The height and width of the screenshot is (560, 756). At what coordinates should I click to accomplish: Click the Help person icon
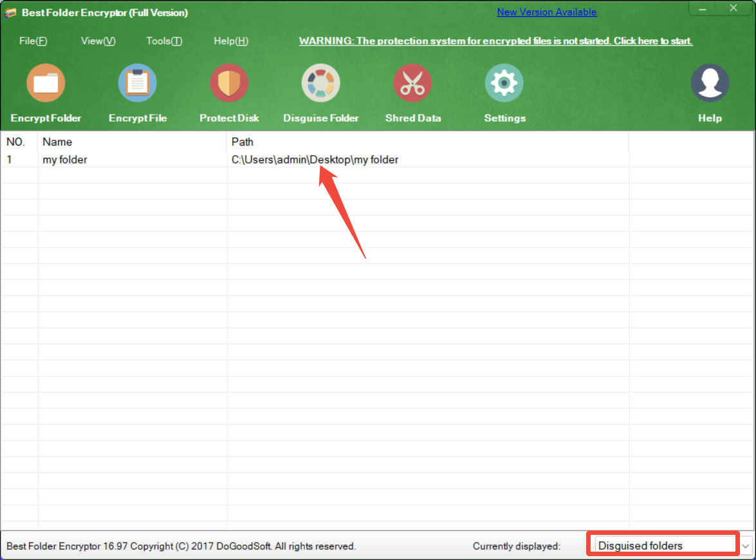(x=710, y=83)
